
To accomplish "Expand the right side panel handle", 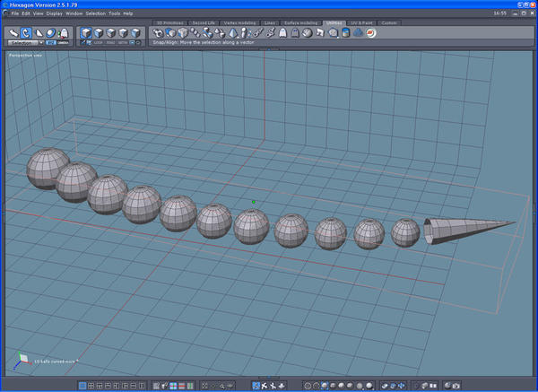I will [534, 213].
